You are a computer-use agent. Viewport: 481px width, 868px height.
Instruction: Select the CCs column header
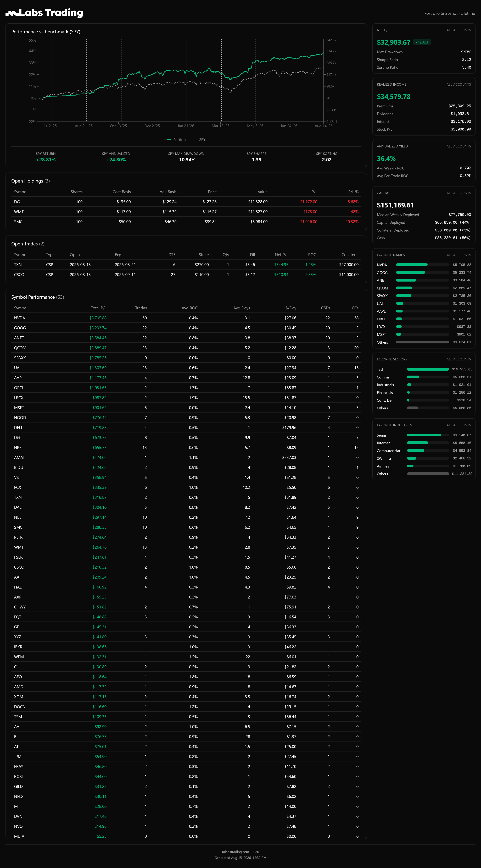355,308
